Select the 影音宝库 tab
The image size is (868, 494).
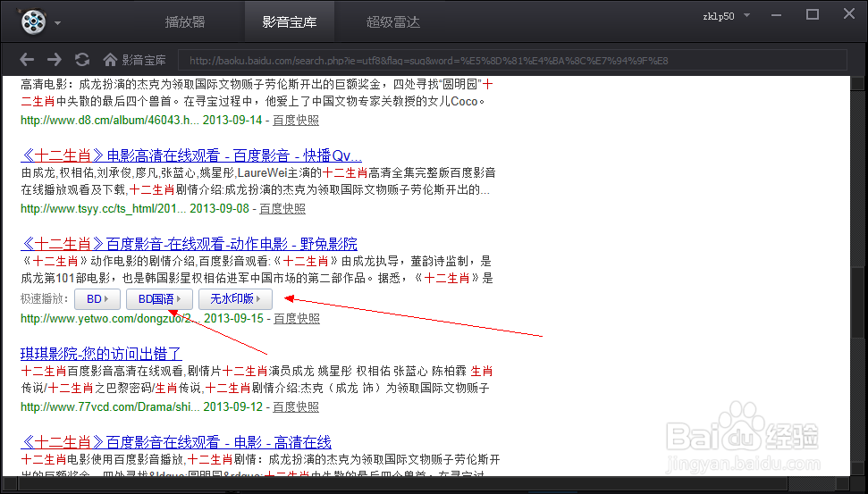(x=290, y=22)
